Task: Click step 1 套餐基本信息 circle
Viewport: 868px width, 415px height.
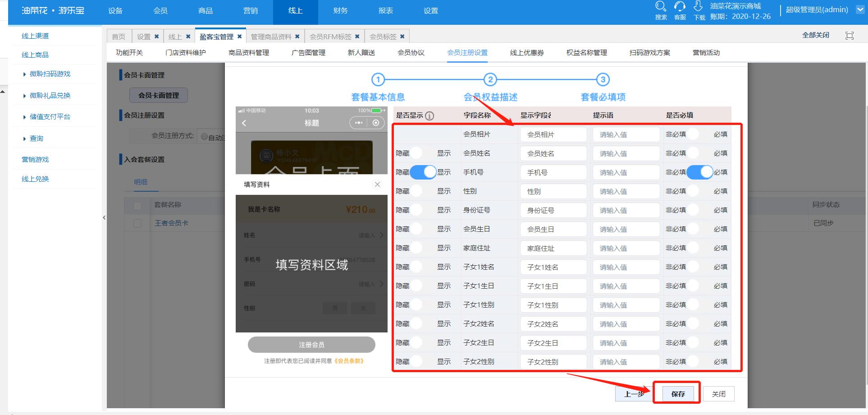Action: 378,80
